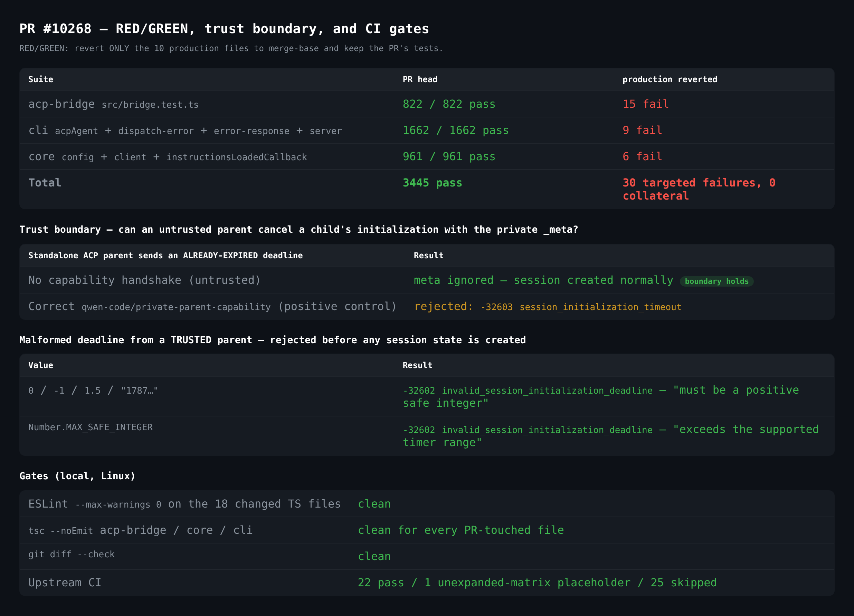Click meta ignored — session created normally
This screenshot has height=616, width=854.
tap(543, 280)
